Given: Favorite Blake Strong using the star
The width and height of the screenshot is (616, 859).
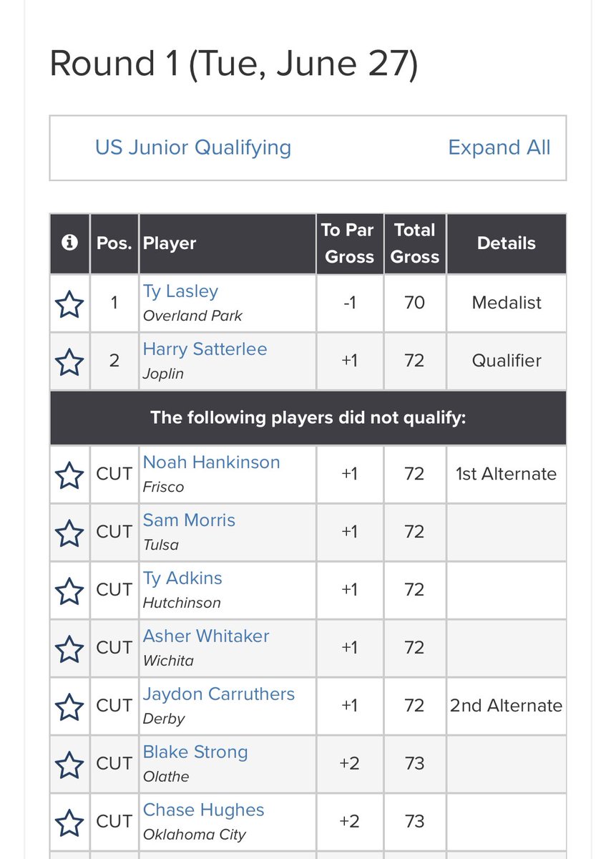Looking at the screenshot, I should click(x=69, y=765).
